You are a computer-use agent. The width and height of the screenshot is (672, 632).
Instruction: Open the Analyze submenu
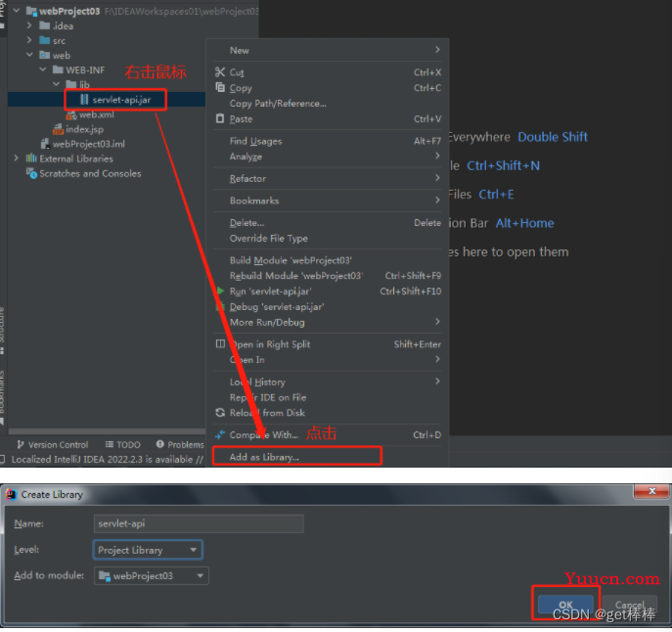[x=328, y=157]
